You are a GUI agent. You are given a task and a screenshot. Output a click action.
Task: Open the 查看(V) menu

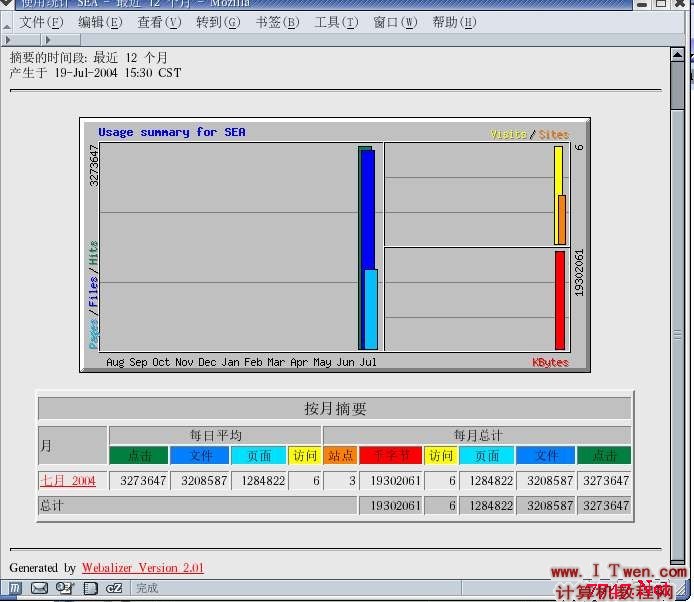[159, 22]
